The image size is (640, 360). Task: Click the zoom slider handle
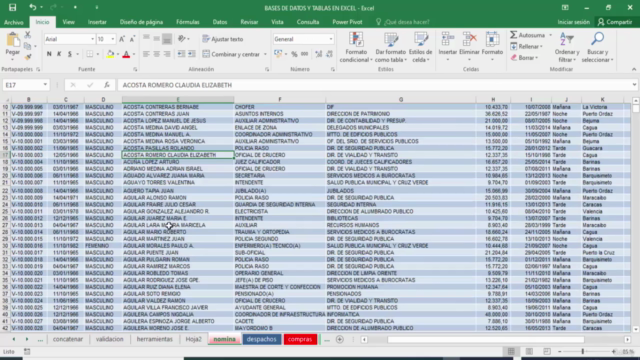tap(582, 351)
